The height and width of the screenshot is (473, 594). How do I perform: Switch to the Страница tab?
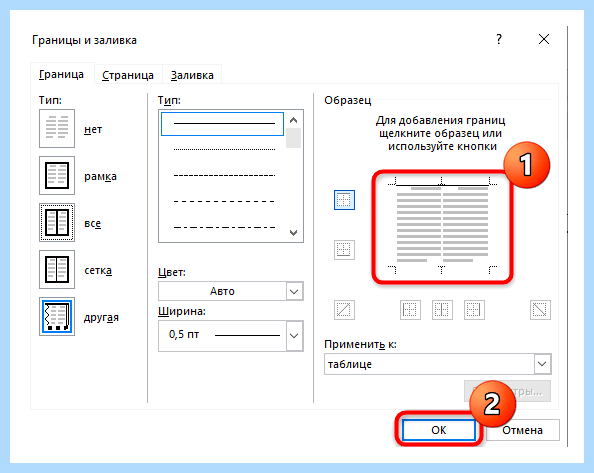(x=128, y=75)
